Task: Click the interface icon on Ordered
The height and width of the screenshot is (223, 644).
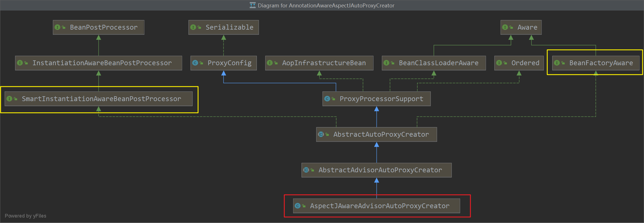Action: (x=499, y=63)
